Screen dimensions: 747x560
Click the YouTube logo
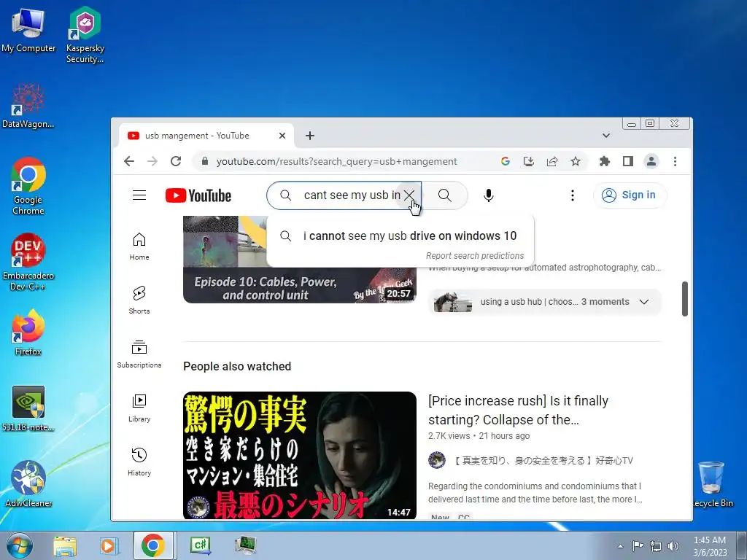point(198,195)
